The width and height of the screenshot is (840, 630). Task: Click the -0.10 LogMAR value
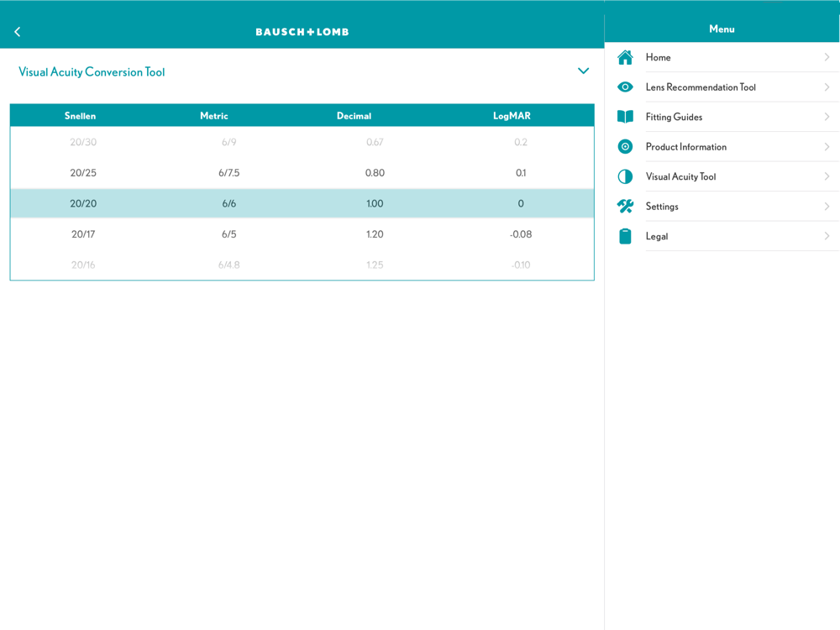click(x=521, y=265)
